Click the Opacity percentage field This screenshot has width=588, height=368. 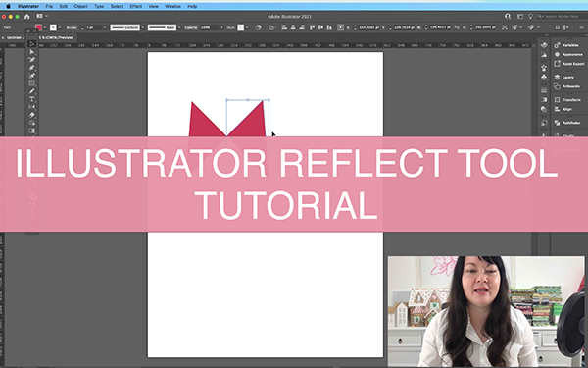coord(209,27)
